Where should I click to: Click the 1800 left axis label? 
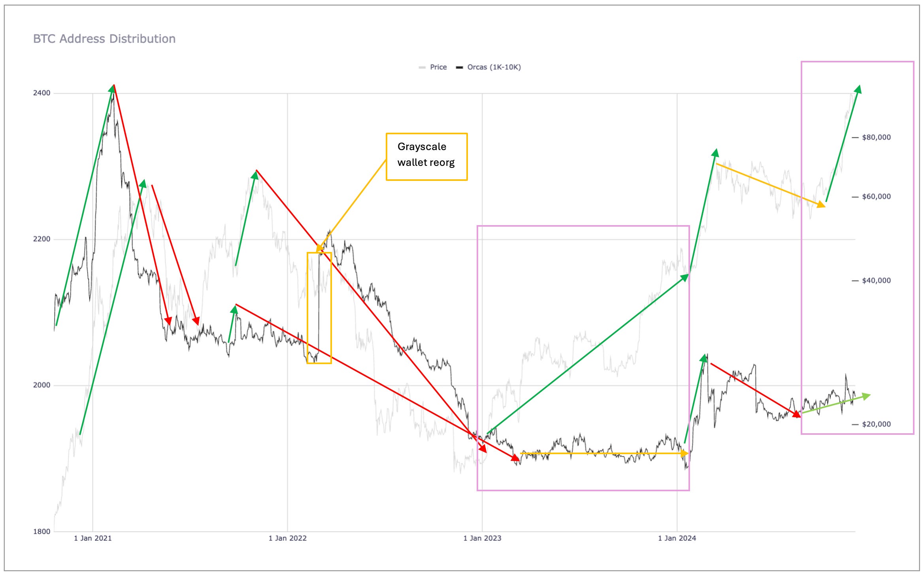point(42,531)
